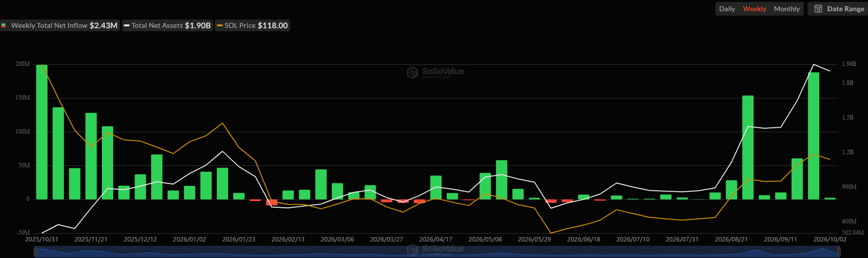868x258 pixels.
Task: Click the left axis value 200M
Action: click(x=22, y=64)
